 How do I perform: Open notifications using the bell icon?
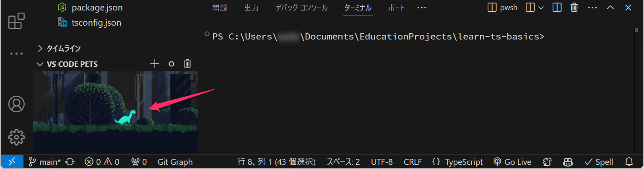[x=629, y=162]
